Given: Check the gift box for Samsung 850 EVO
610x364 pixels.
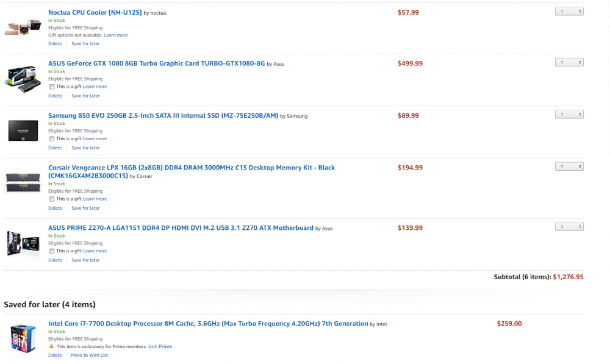Looking at the screenshot, I should click(x=52, y=139).
